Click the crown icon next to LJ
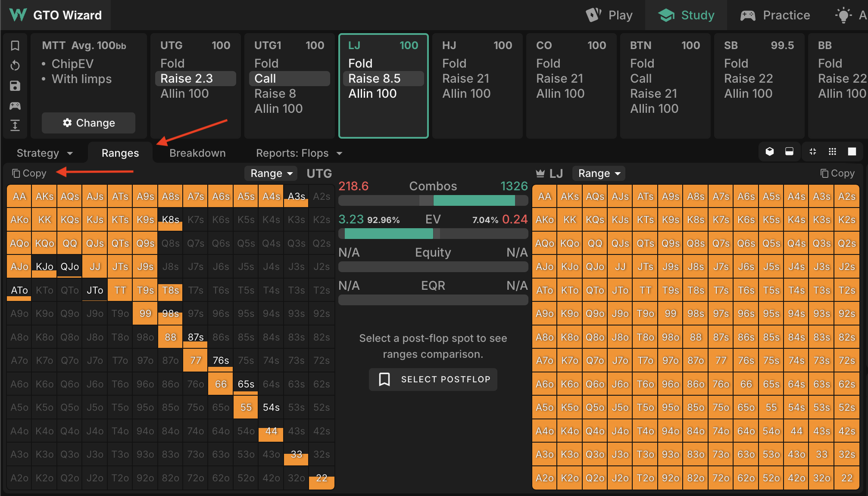Image resolution: width=868 pixels, height=496 pixels. pos(540,174)
